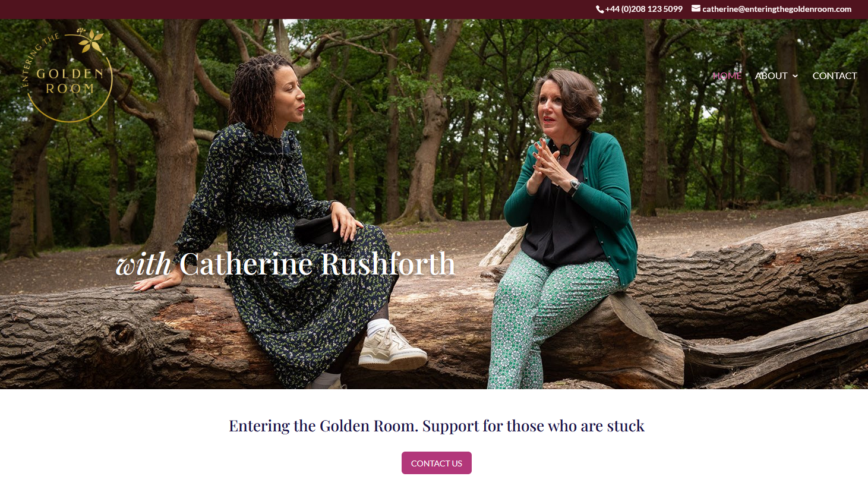Screen dimensions: 868x492
Task: Click the "GOLDEN ROOM" logo lettering
Action: click(x=70, y=81)
